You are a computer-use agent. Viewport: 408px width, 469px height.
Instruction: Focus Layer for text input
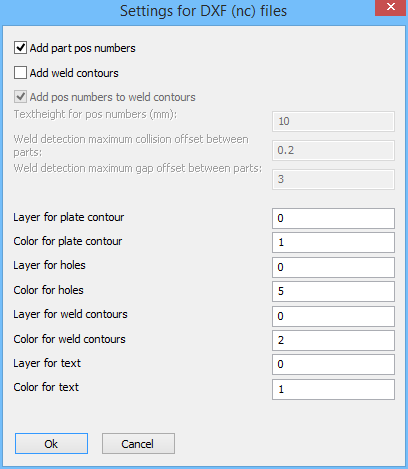coord(333,364)
